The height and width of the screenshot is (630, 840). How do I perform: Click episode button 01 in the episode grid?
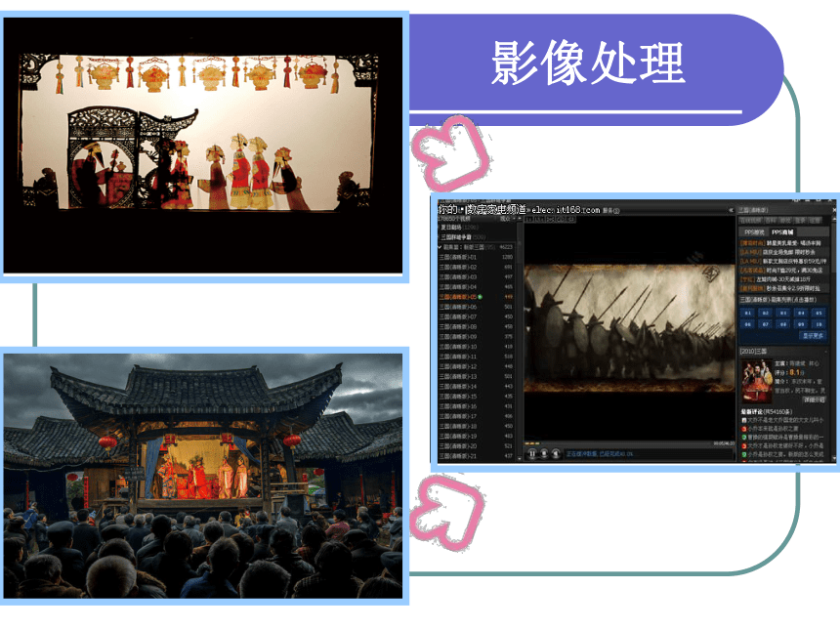(748, 313)
